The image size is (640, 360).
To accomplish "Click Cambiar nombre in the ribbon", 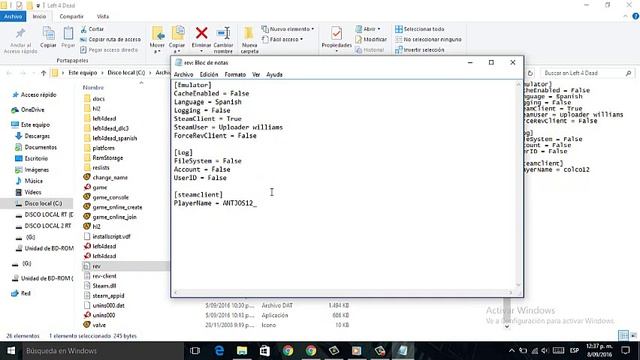I will coord(223,40).
